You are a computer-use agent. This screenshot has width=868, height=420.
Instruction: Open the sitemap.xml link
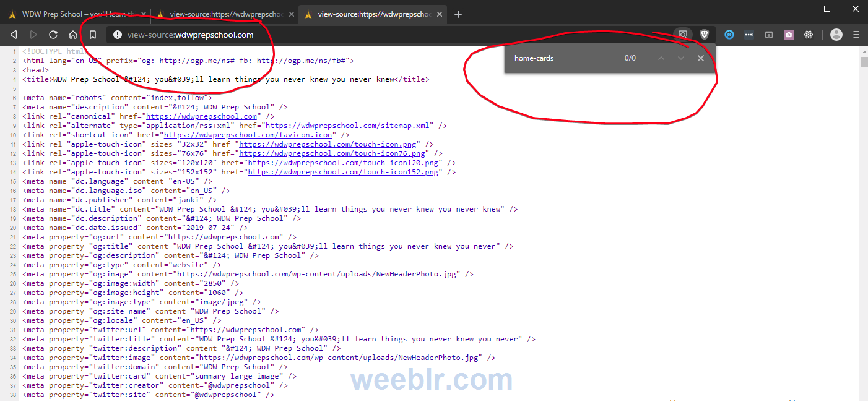coord(347,126)
